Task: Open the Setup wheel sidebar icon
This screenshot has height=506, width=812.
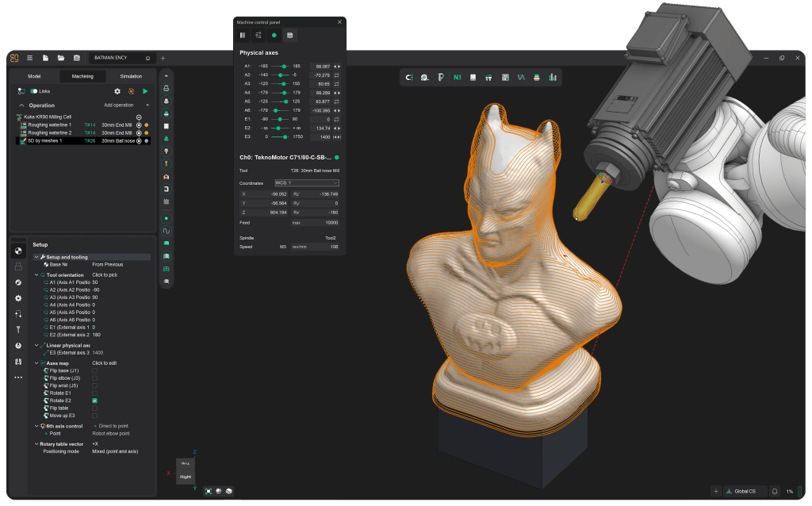Action: click(x=18, y=251)
